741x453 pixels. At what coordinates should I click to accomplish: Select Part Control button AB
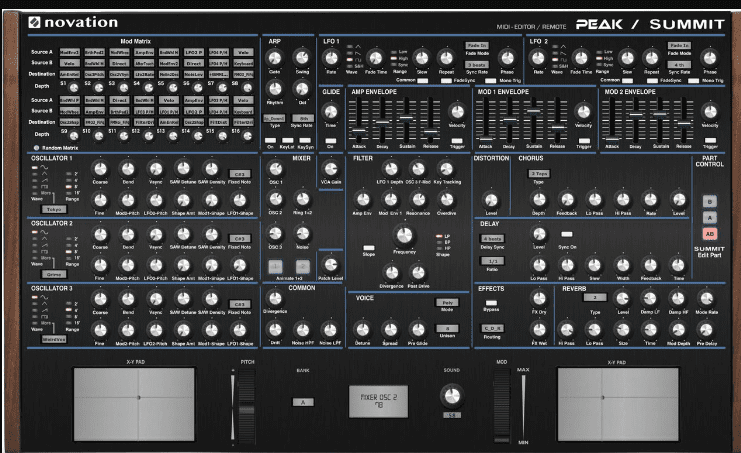(x=709, y=234)
